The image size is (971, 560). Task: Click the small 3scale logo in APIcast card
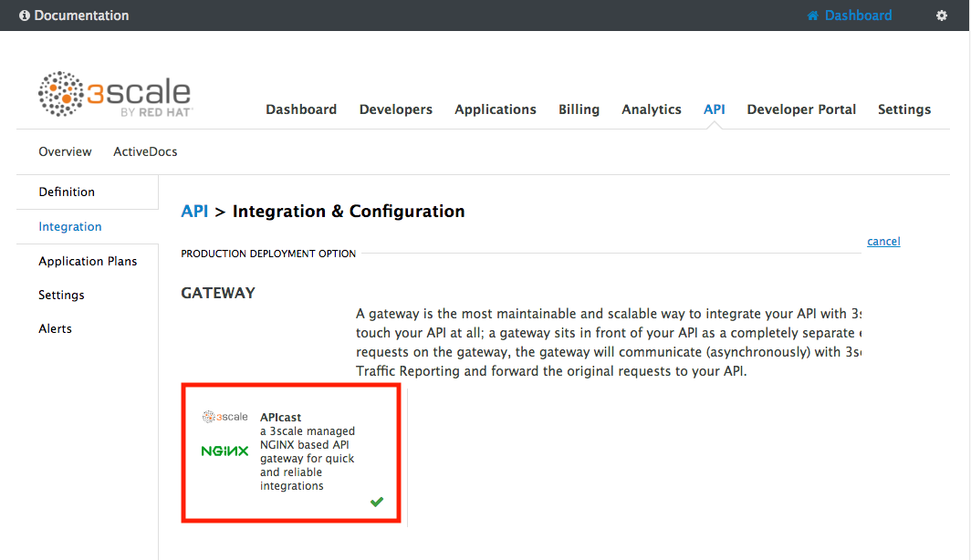point(224,417)
